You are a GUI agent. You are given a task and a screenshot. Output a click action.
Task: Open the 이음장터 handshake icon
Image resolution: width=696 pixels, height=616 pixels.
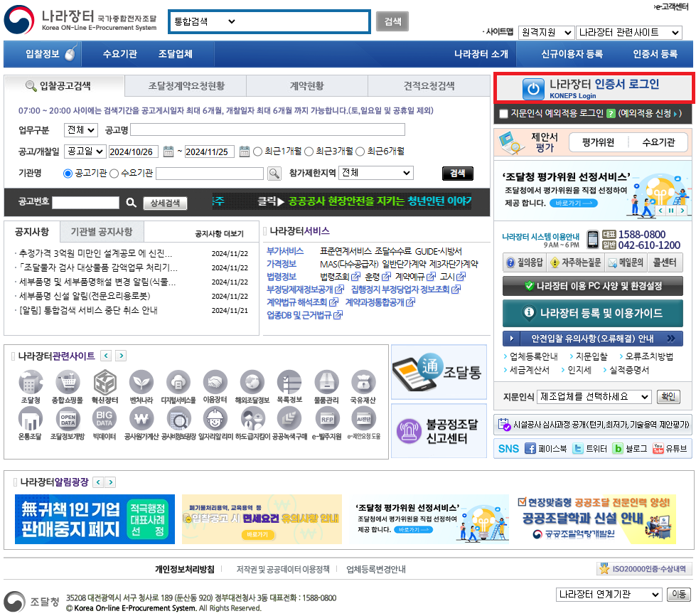tap(215, 383)
